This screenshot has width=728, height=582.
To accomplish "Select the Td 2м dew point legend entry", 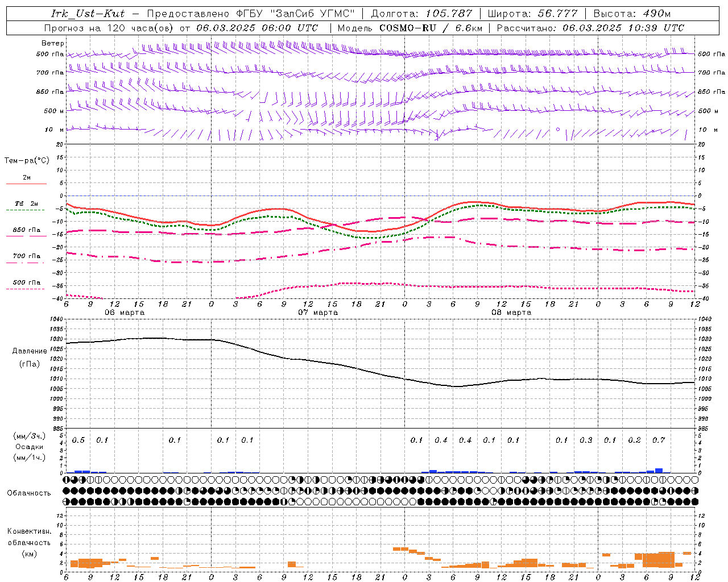I will point(27,203).
